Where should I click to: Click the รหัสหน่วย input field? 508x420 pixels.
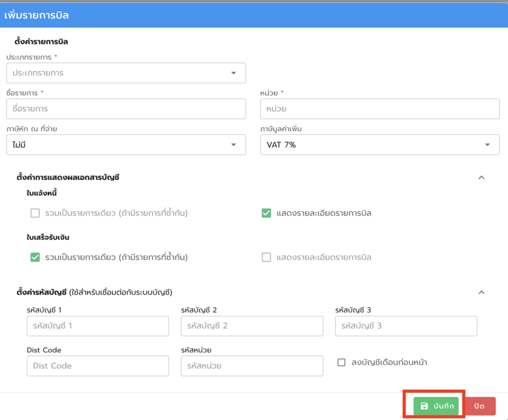click(x=252, y=366)
